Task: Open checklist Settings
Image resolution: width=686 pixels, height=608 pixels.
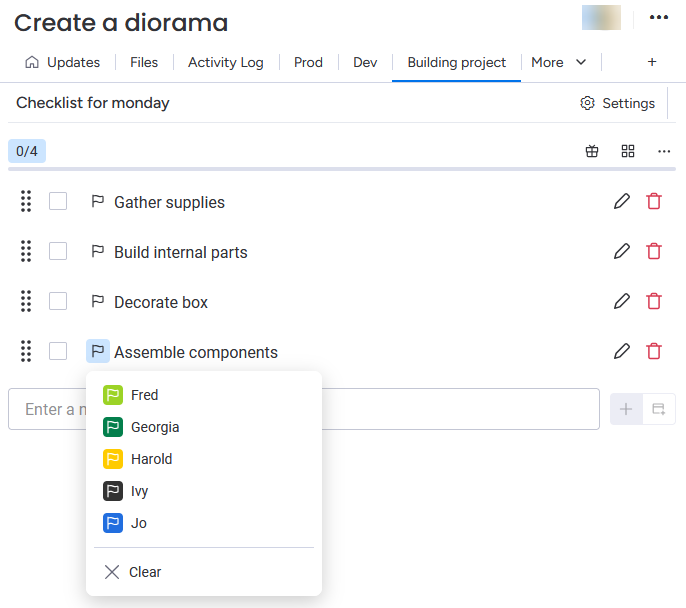Action: coord(618,103)
